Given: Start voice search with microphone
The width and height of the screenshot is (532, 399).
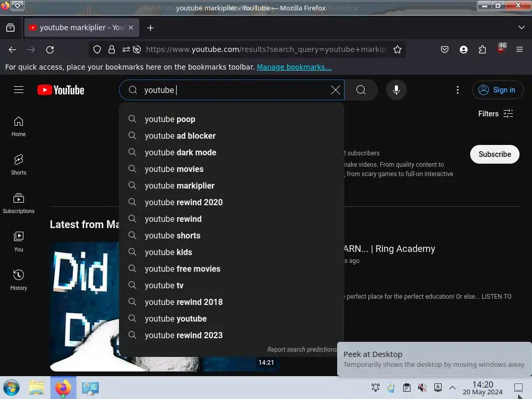Looking at the screenshot, I should click(396, 90).
